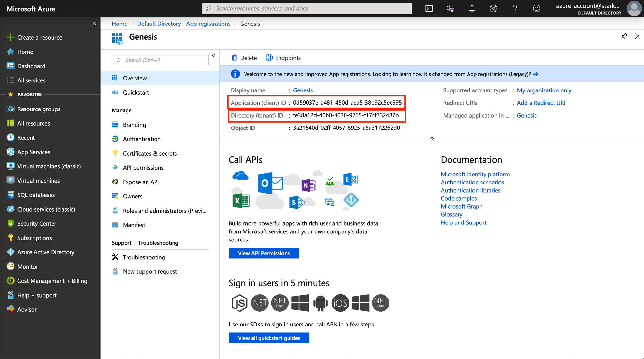Open the notifications bell
The image size is (644, 359).
point(472,8)
